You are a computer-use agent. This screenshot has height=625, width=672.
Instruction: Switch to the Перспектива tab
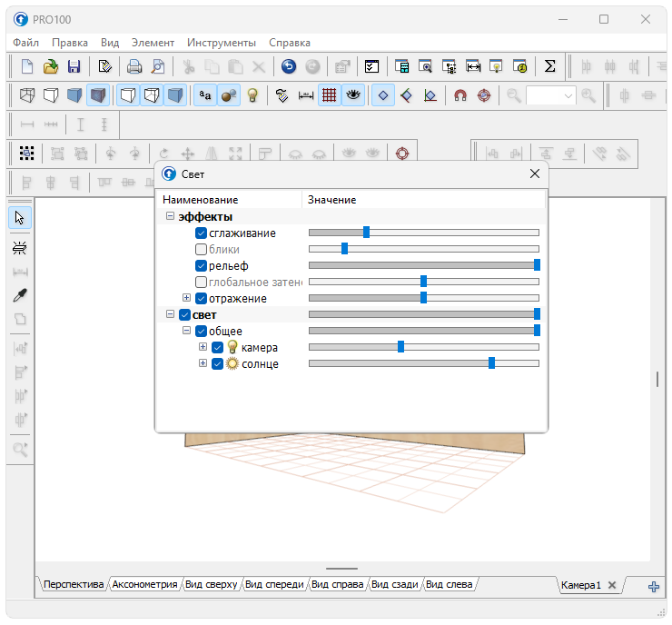point(74,584)
